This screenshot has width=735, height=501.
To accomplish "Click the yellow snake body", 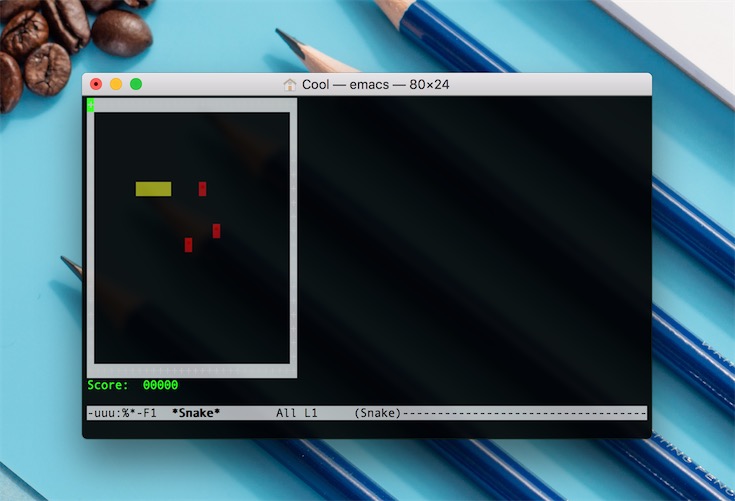I will tap(153, 189).
